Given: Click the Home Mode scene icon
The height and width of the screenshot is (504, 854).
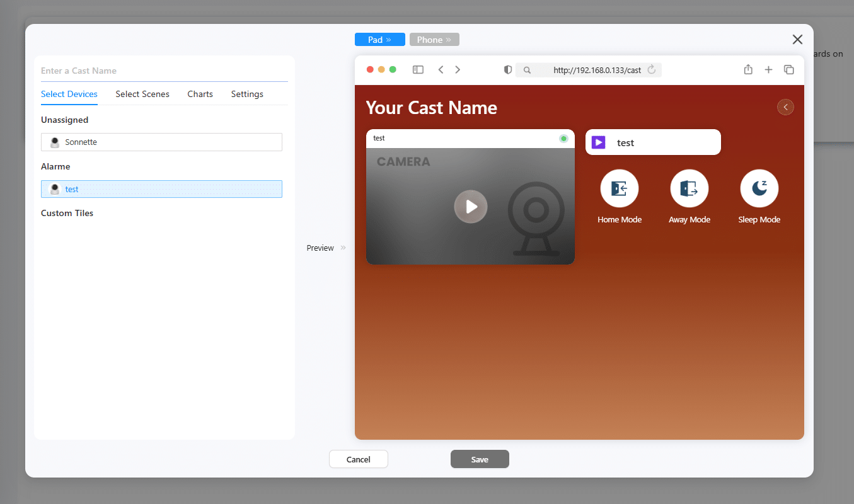Looking at the screenshot, I should point(619,188).
